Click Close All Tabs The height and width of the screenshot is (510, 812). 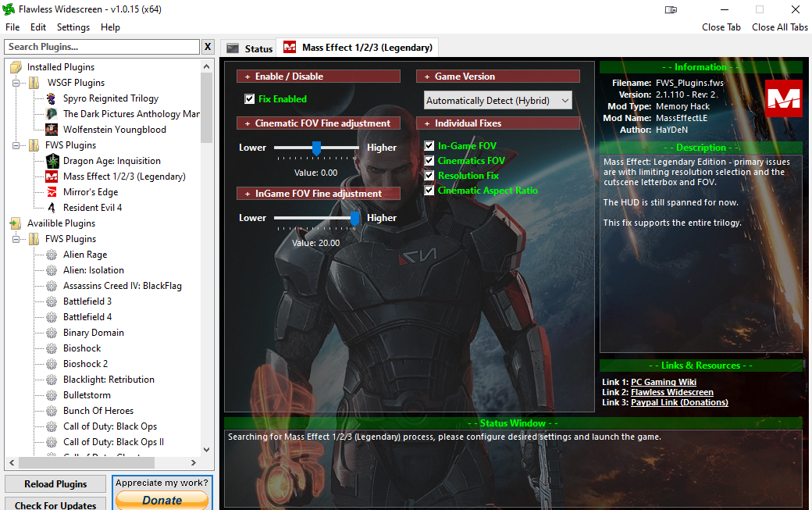[779, 27]
